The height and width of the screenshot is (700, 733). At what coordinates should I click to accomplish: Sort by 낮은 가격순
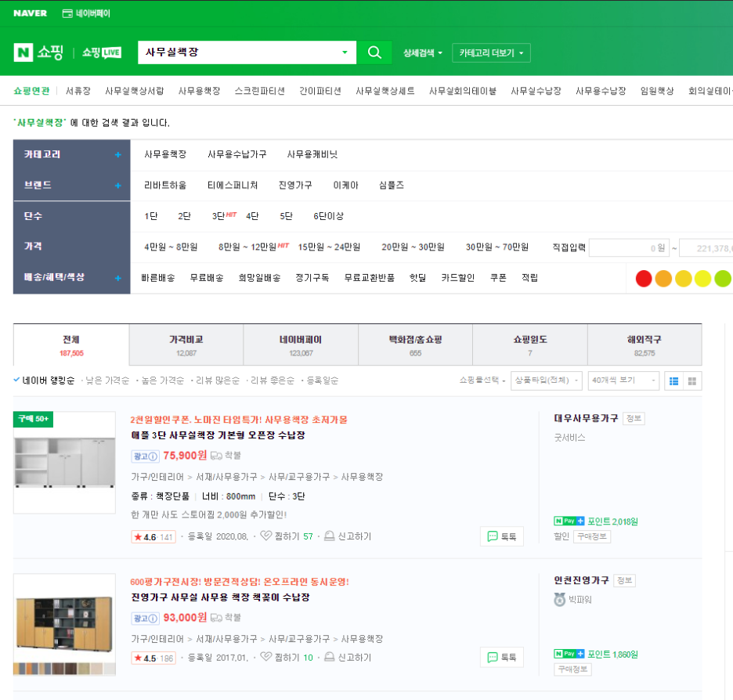[x=107, y=381]
